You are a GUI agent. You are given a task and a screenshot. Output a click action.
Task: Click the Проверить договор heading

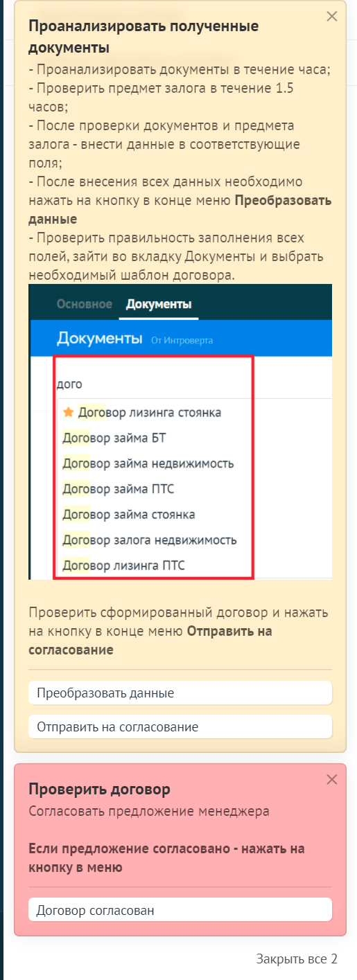(99, 790)
